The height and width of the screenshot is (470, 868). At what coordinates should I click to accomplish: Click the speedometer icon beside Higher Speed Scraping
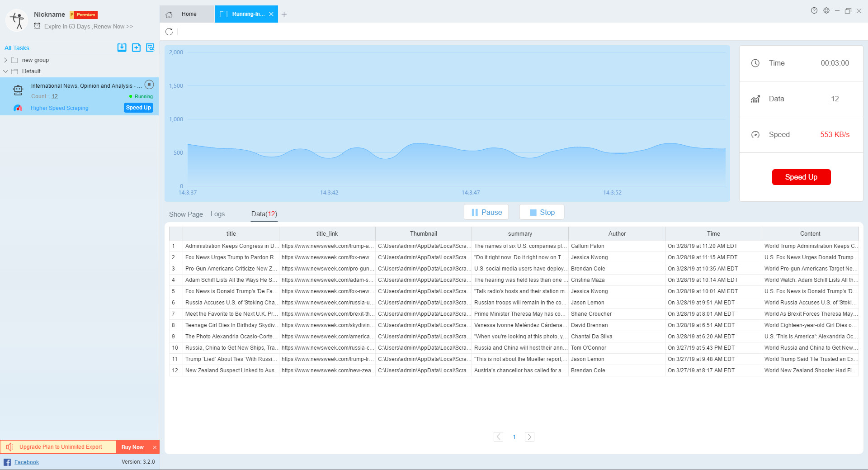[x=18, y=108]
